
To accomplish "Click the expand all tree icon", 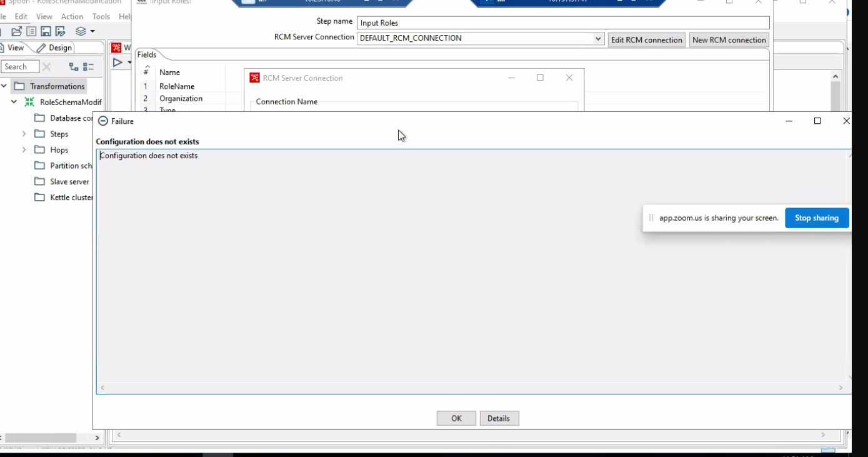I will pos(74,67).
